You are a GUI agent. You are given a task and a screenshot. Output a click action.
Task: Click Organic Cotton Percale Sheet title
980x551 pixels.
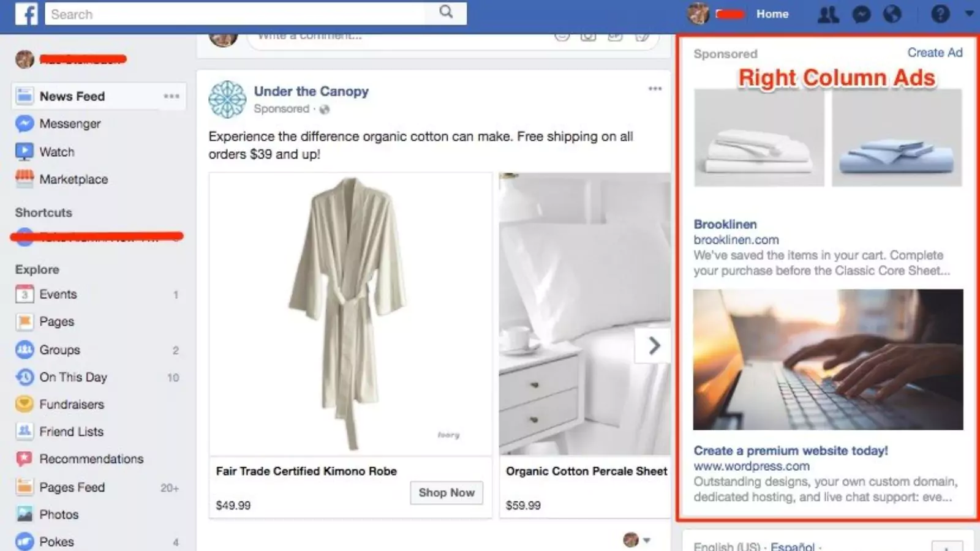click(x=587, y=471)
